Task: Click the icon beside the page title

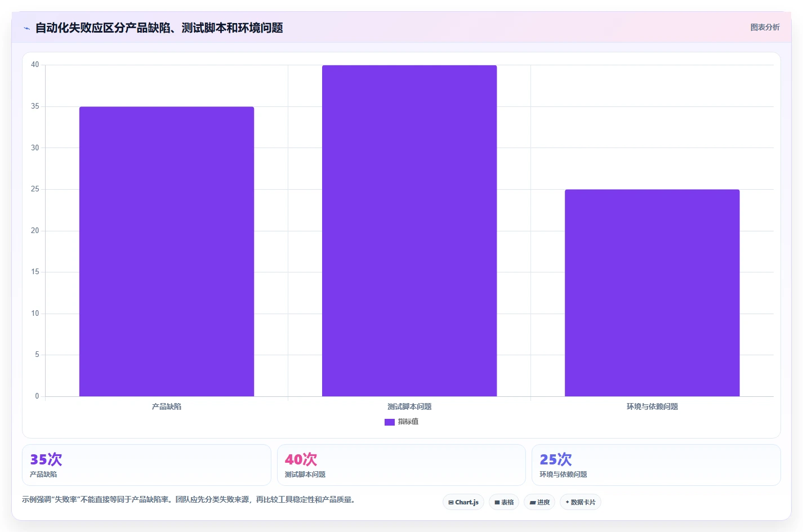Action: (x=26, y=28)
